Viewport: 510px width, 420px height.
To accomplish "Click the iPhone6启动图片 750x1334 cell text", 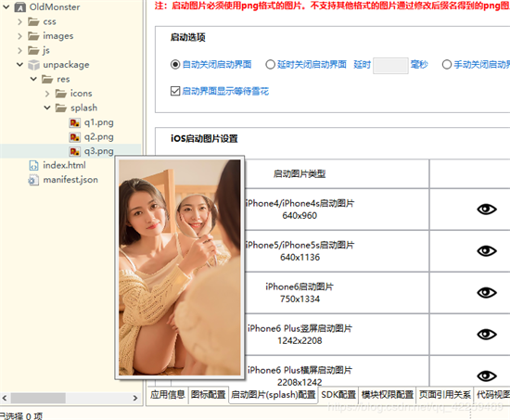I will point(300,293).
